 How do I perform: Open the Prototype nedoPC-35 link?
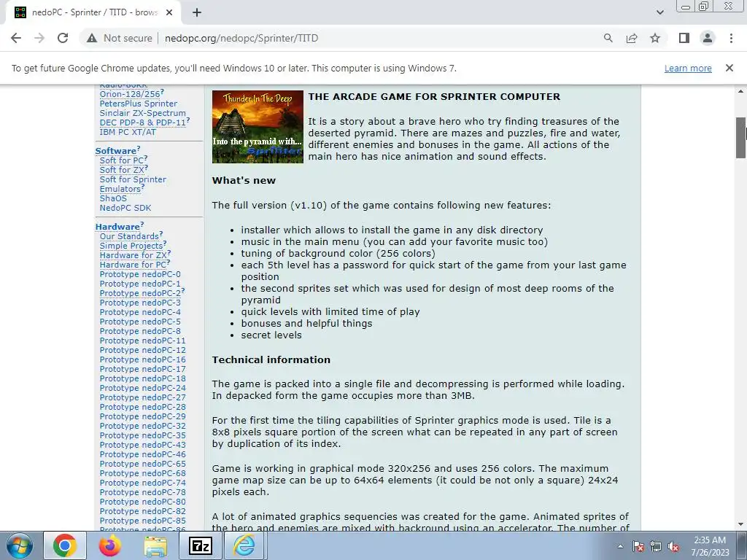pos(142,435)
